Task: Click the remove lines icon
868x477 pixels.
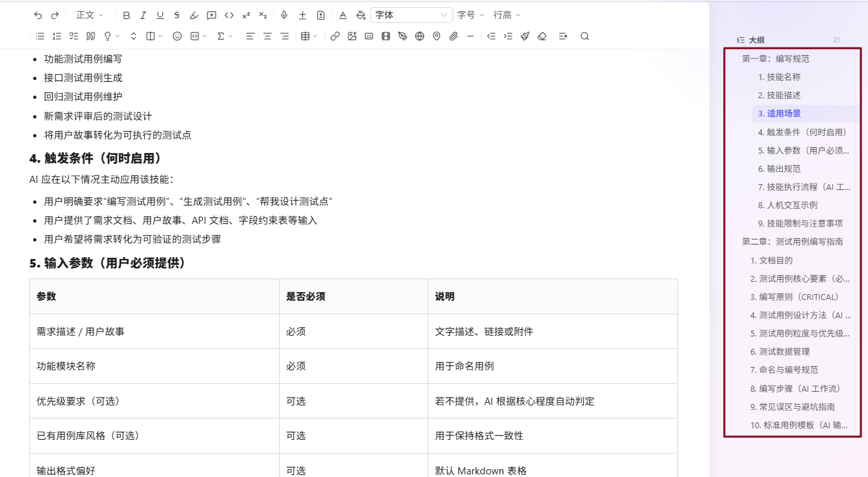Action: tap(563, 36)
